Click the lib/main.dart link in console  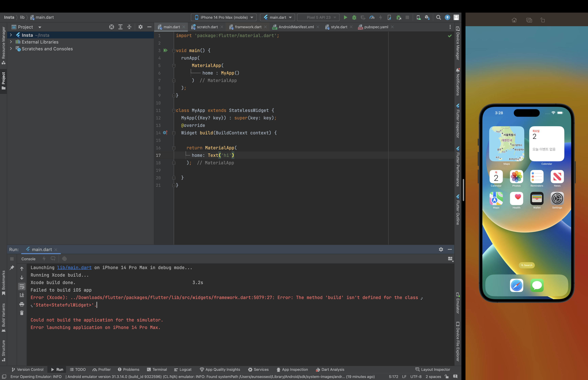(74, 268)
